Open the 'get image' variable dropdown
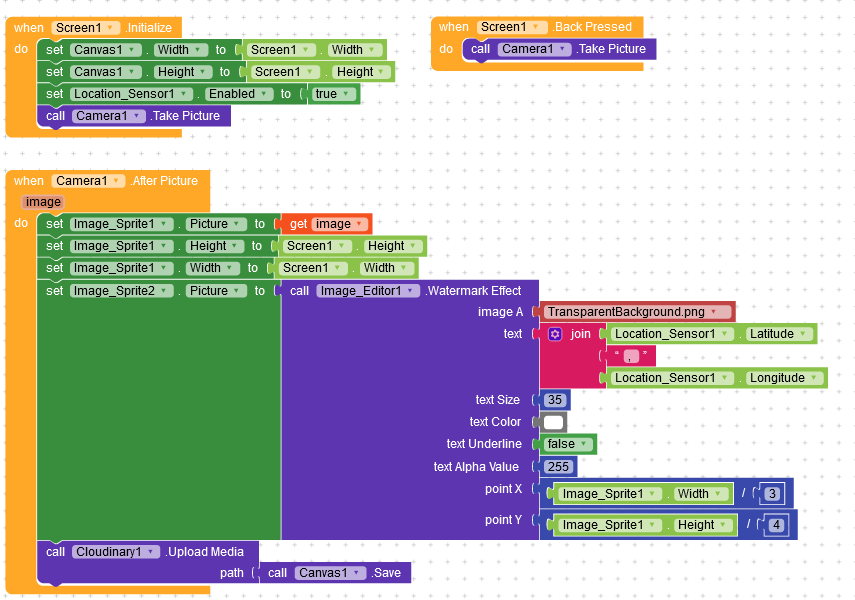Screen dimensions: 855x600 click(339, 224)
